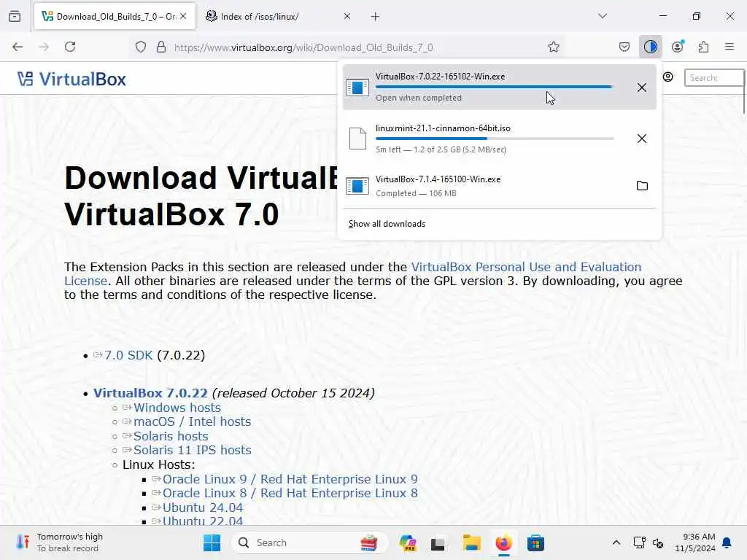Viewport: 747px width, 560px height.
Task: Open the network status tray icon
Action: tap(639, 542)
